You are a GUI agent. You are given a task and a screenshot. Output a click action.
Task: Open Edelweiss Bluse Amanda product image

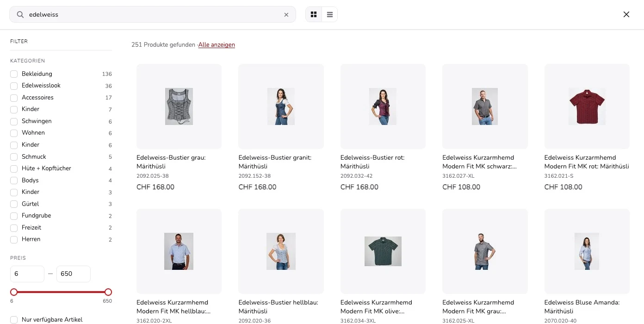(x=587, y=251)
